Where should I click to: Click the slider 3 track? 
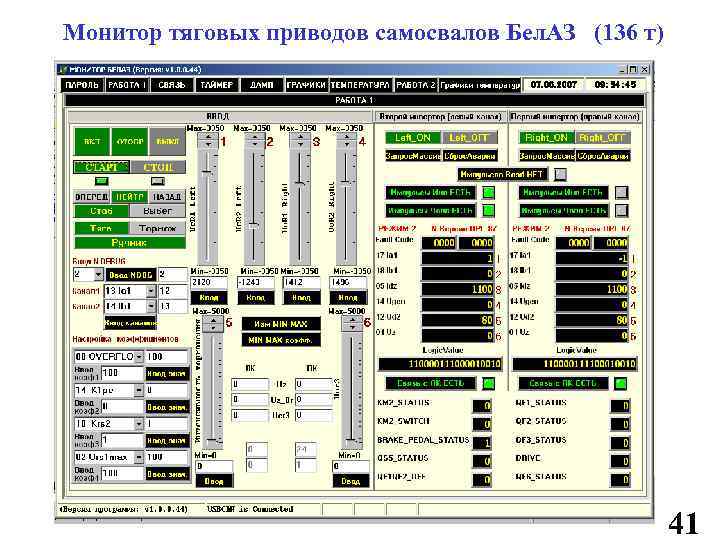300,207
